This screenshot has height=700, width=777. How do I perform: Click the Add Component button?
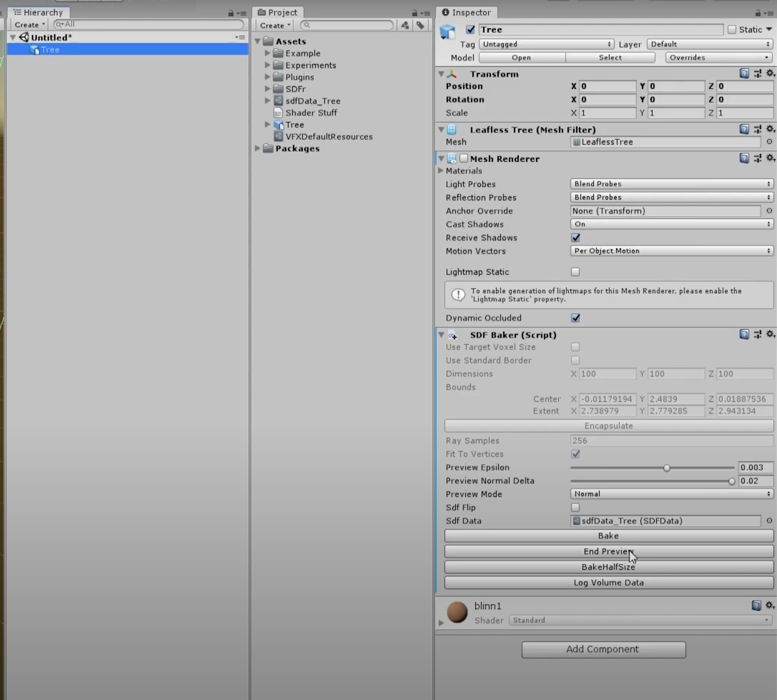click(603, 649)
